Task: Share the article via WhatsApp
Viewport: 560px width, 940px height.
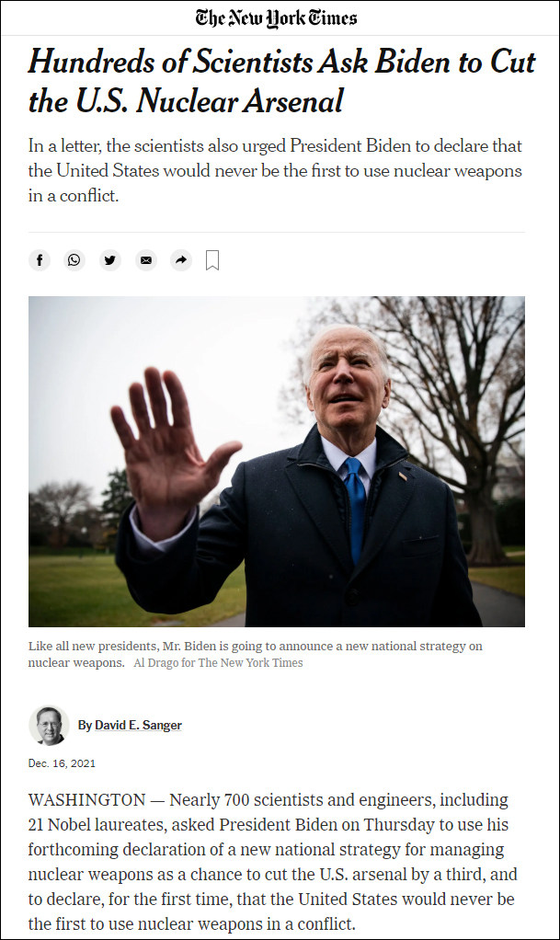Action: click(x=74, y=260)
